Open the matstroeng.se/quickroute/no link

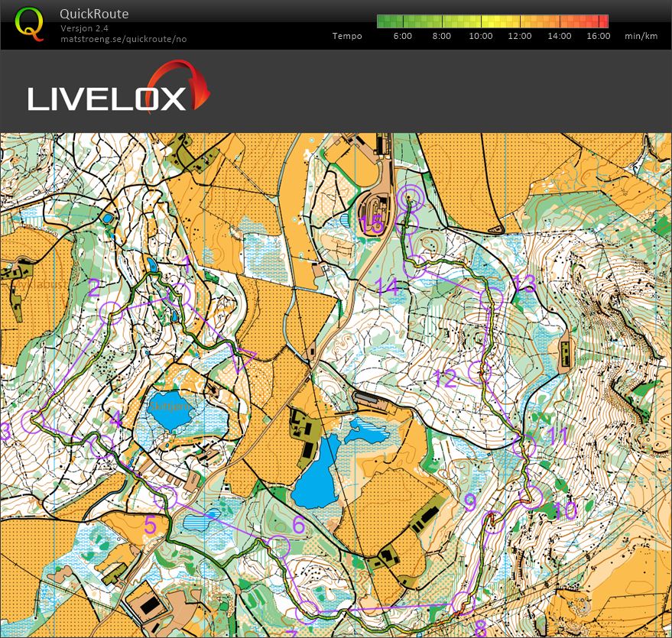click(123, 38)
